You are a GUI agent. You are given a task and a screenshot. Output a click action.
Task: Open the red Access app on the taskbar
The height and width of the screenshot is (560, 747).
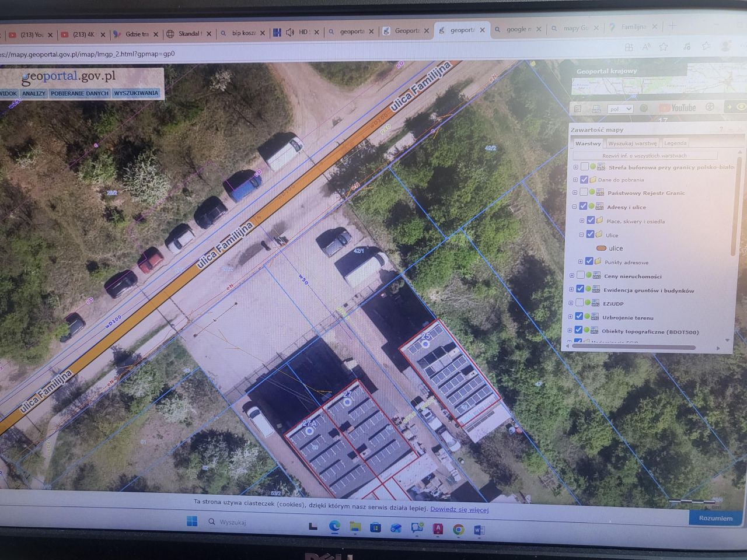(x=438, y=529)
